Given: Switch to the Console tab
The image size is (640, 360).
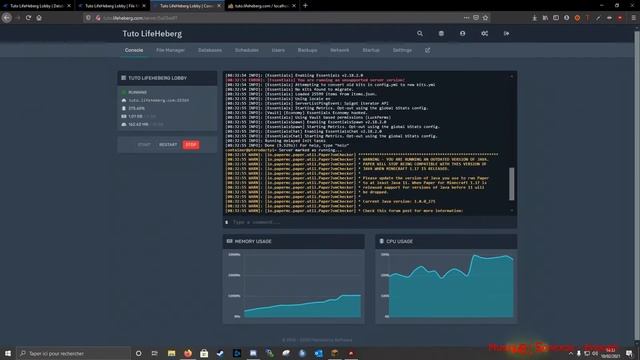Looking at the screenshot, I should pyautogui.click(x=134, y=50).
